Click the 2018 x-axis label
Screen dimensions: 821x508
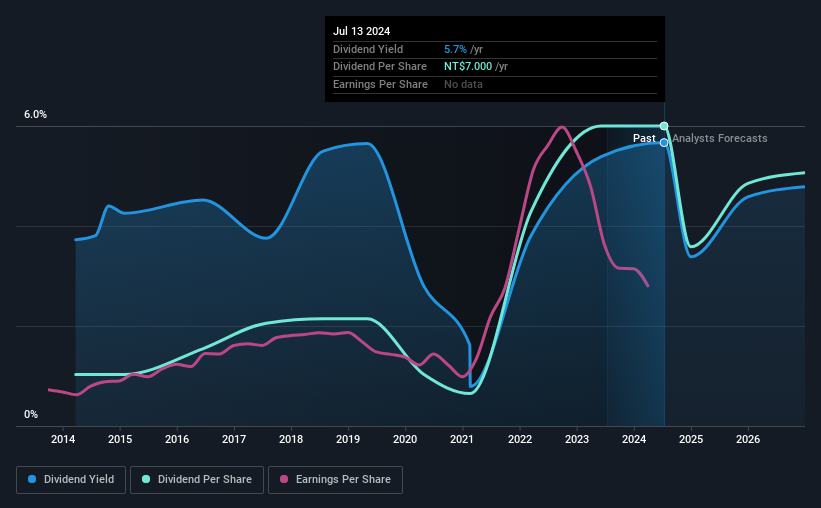point(291,439)
